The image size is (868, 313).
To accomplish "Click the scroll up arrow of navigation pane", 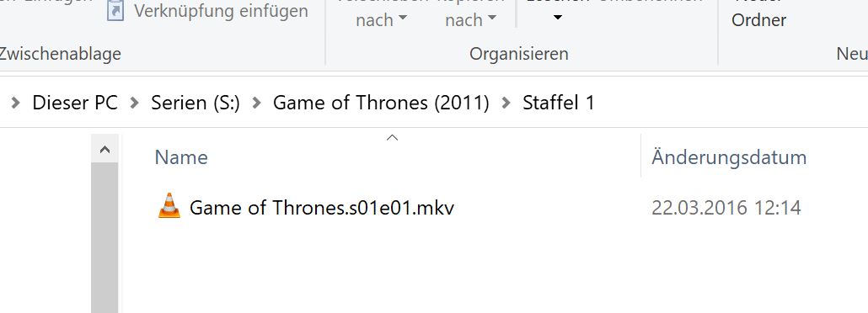I will tap(104, 149).
